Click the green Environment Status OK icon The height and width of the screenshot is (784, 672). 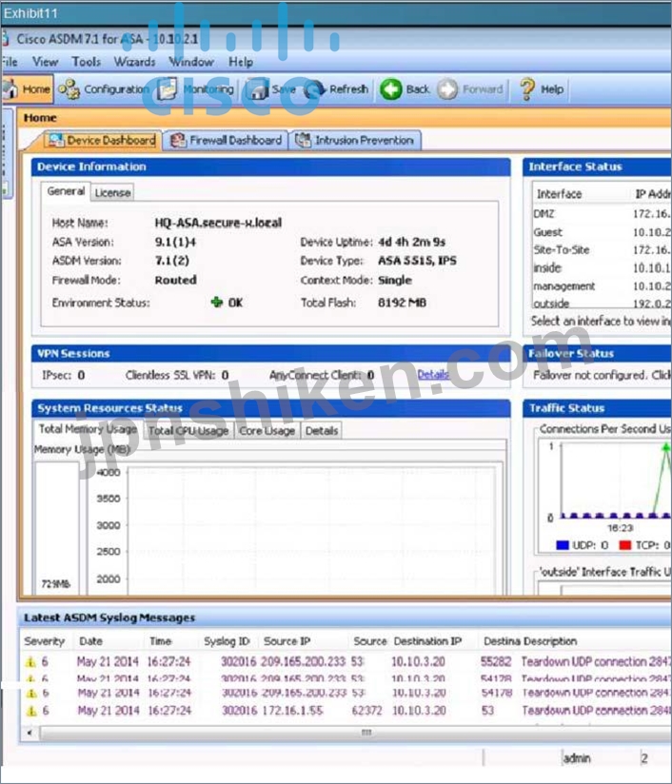point(217,302)
